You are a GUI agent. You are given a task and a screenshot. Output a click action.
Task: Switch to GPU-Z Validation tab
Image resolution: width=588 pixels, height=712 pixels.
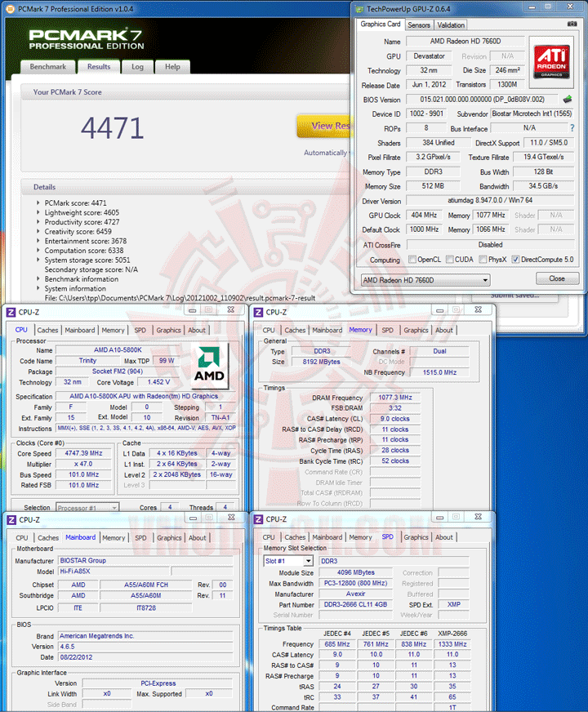point(451,25)
